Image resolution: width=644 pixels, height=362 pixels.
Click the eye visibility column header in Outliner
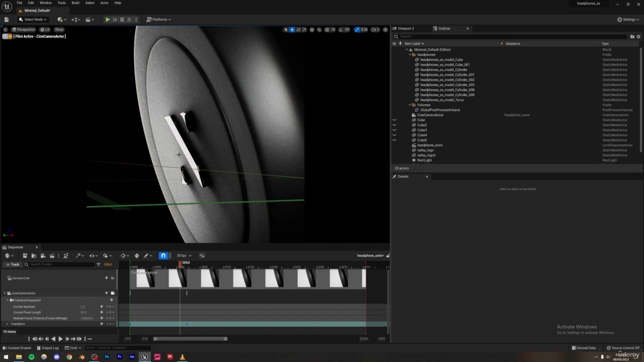point(394,44)
